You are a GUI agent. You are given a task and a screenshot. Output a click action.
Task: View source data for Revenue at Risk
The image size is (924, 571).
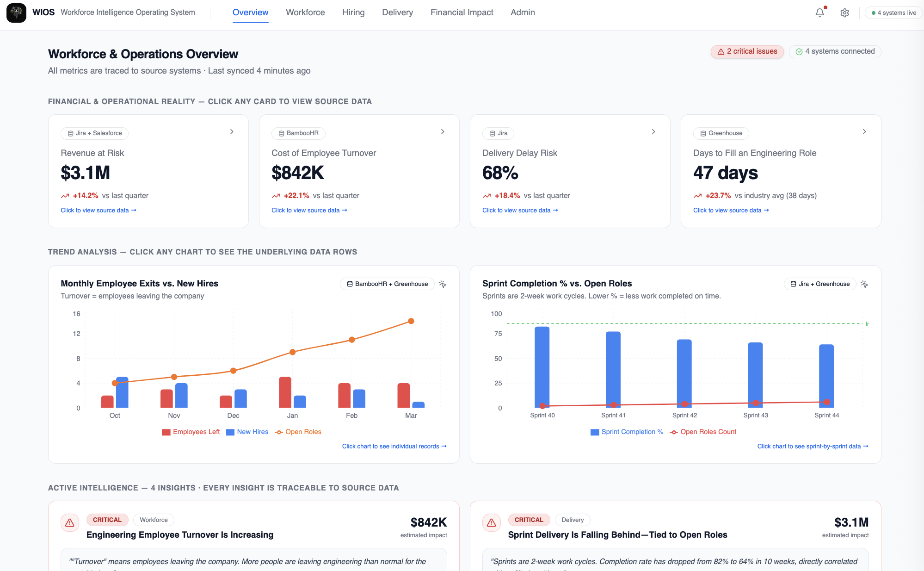tap(99, 211)
